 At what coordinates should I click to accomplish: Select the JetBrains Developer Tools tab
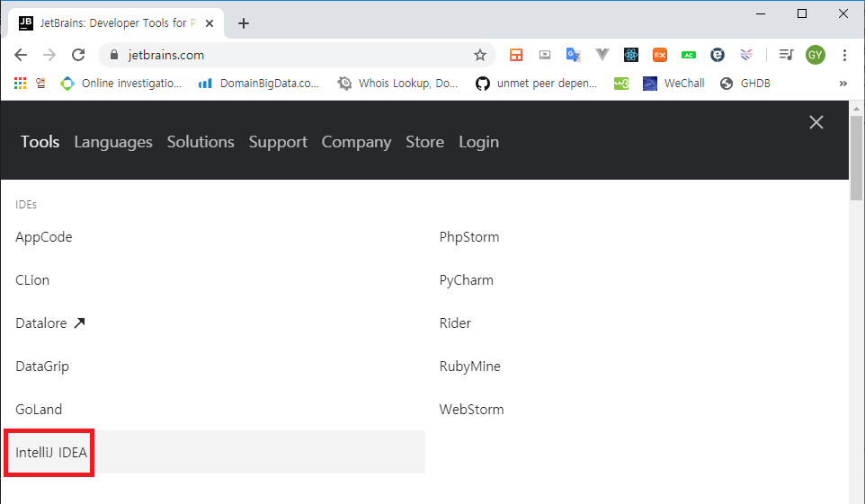[x=116, y=23]
